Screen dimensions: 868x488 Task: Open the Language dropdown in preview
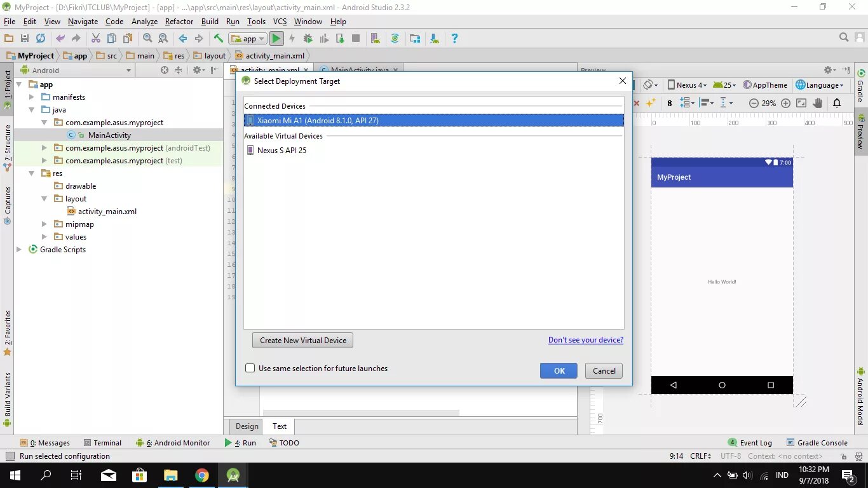[820, 85]
